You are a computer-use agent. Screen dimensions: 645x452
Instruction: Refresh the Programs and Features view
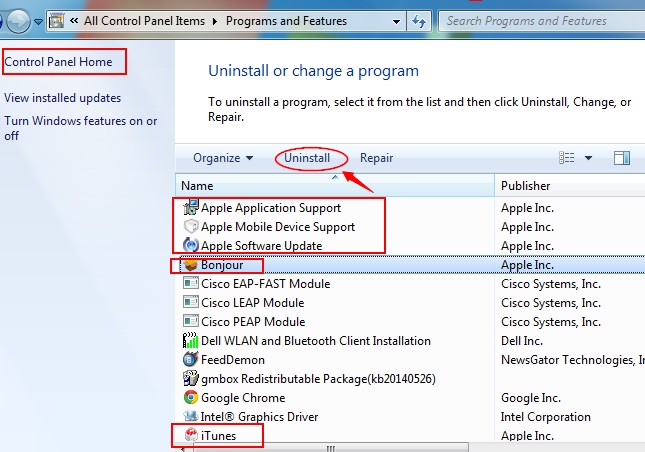(419, 21)
